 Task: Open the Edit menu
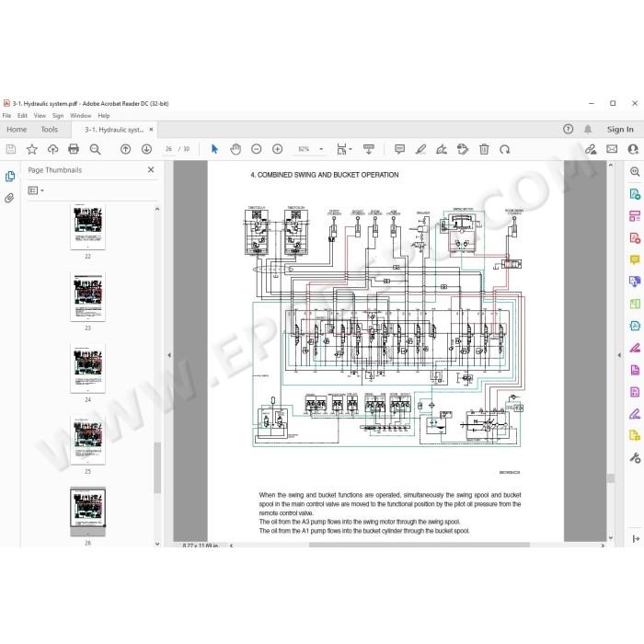(22, 116)
